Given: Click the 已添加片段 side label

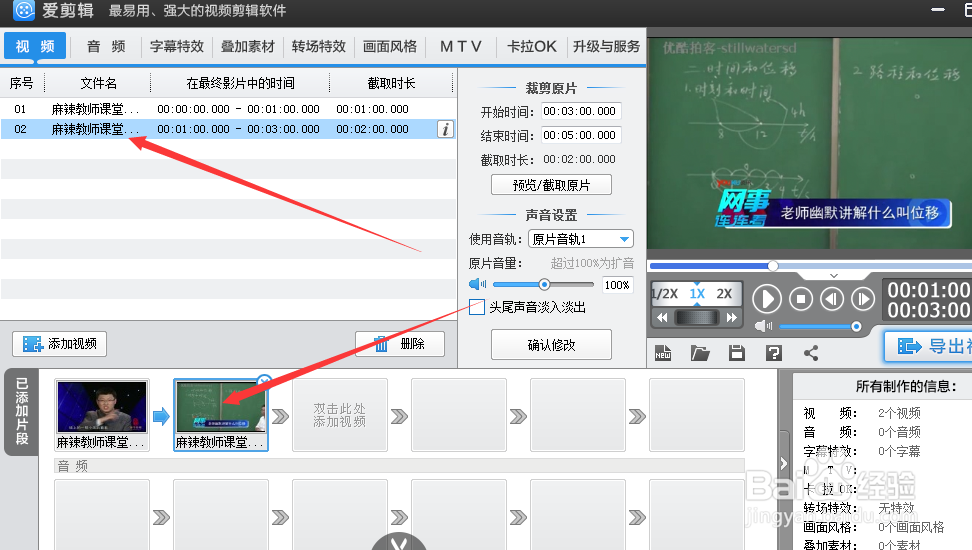Looking at the screenshot, I should tap(22, 412).
